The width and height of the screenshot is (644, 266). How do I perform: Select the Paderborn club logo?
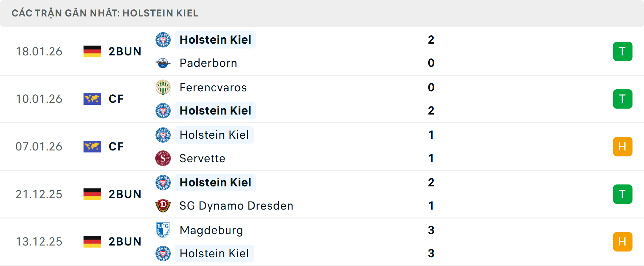163,63
